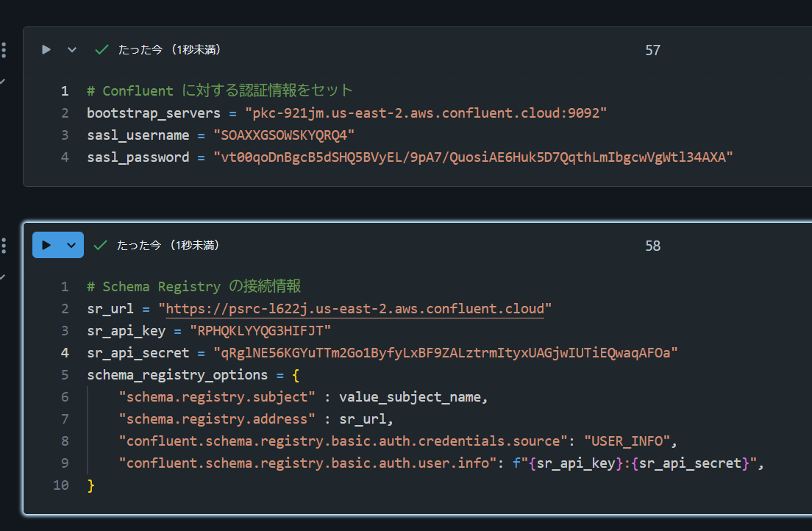The image size is (812, 531).
Task: Click line number 1 in cell 57
Action: 65,91
